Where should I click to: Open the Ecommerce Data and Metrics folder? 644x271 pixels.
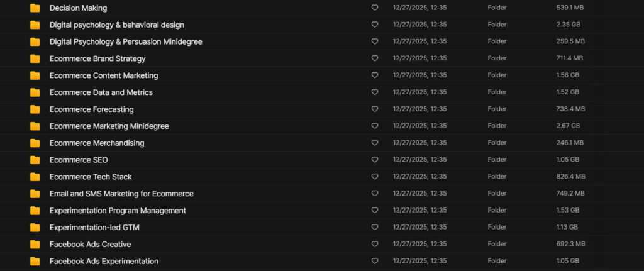tap(101, 92)
